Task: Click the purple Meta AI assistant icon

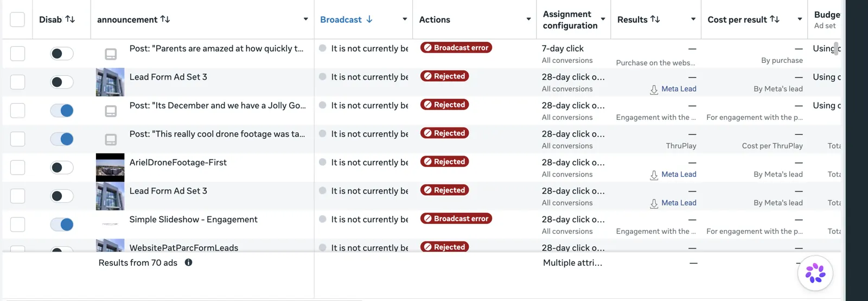Action: point(815,273)
